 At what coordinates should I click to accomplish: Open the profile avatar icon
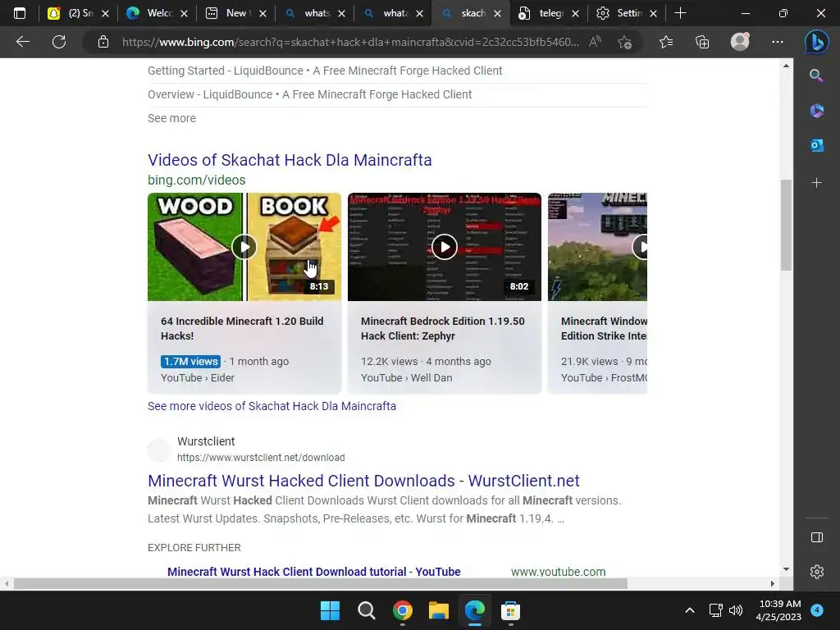click(x=740, y=42)
